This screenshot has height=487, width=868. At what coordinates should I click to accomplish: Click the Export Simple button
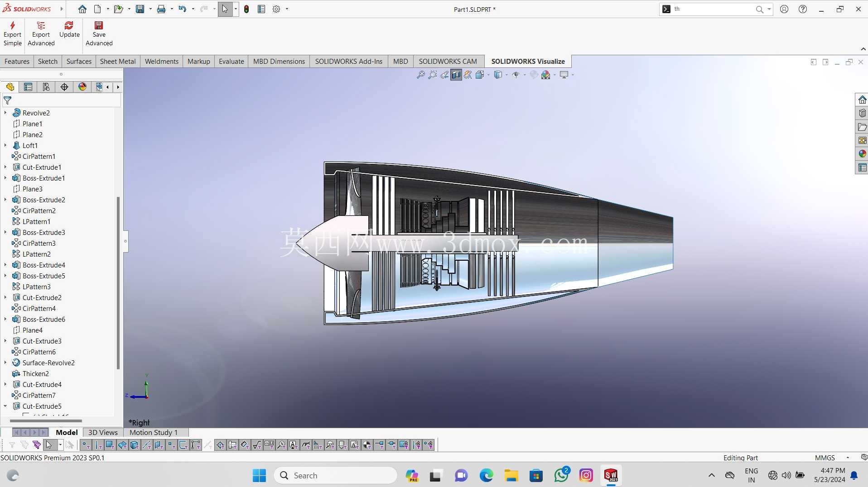pos(13,33)
